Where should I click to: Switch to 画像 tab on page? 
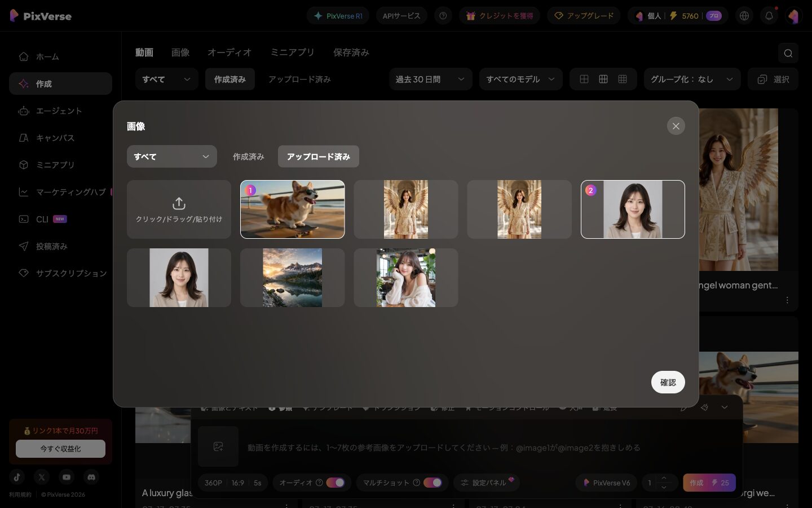(180, 52)
